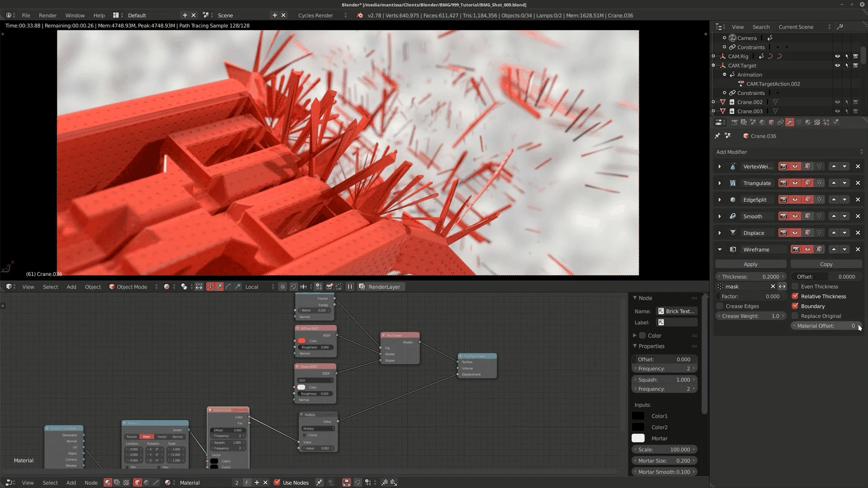Uncheck Use Nodes checkbox
Screen dimensions: 868x488
coord(277,483)
